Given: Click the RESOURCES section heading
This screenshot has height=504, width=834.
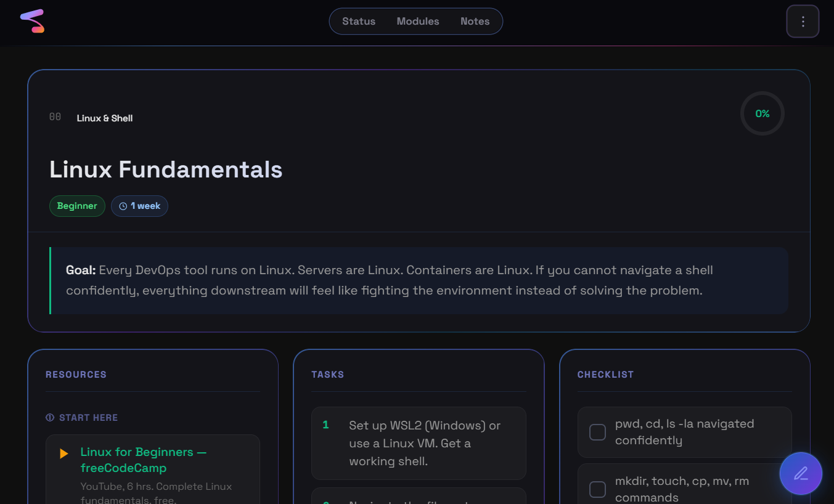Looking at the screenshot, I should click(x=76, y=375).
